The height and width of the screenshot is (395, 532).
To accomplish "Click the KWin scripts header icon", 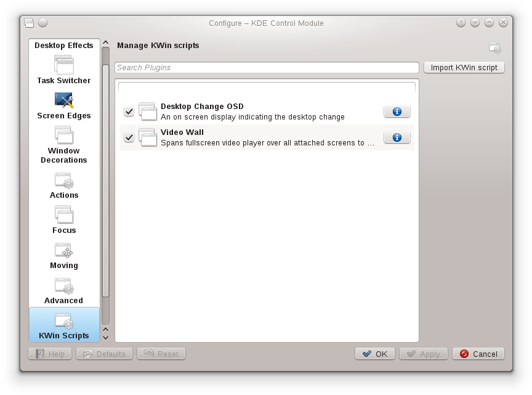I will click(x=495, y=47).
